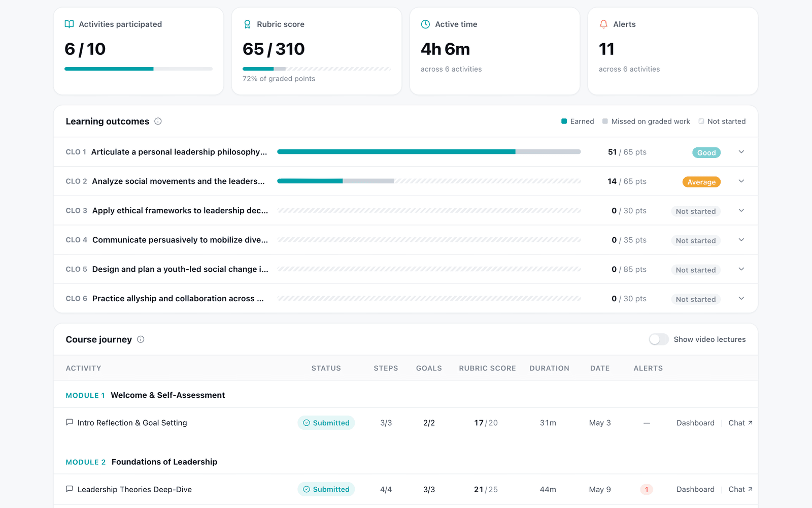Click the 4h 6m active time value

coord(446,49)
